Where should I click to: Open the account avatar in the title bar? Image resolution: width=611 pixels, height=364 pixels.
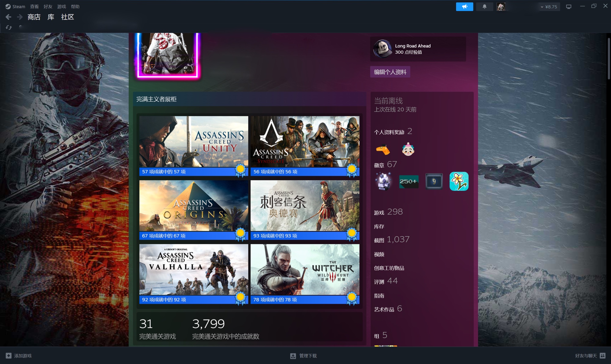pyautogui.click(x=501, y=6)
